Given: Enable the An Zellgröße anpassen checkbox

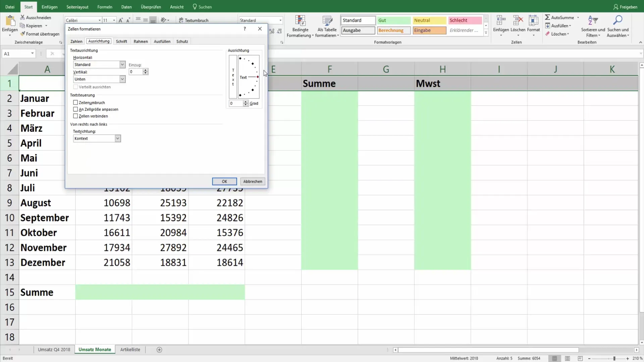Looking at the screenshot, I should click(x=76, y=109).
